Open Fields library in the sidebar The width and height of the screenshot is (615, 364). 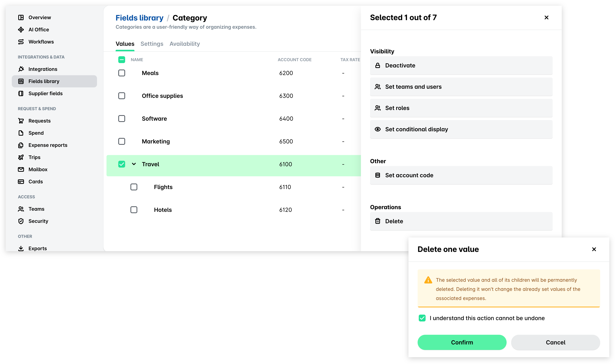[54, 82]
